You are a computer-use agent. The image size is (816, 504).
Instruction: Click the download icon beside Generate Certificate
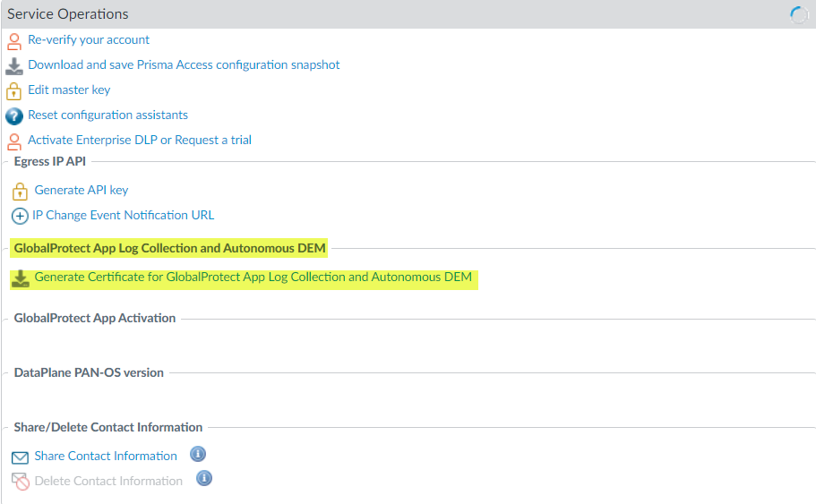(x=20, y=278)
